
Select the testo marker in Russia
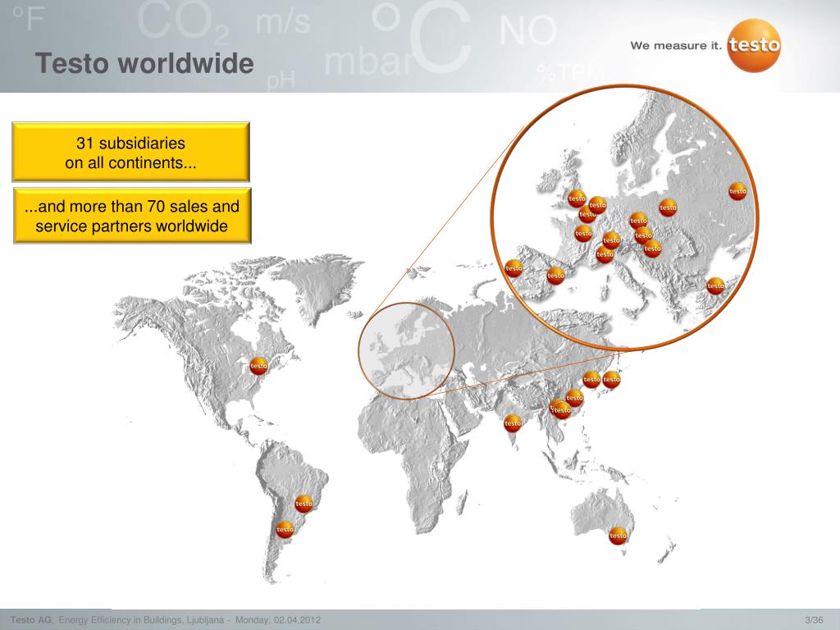(x=737, y=191)
